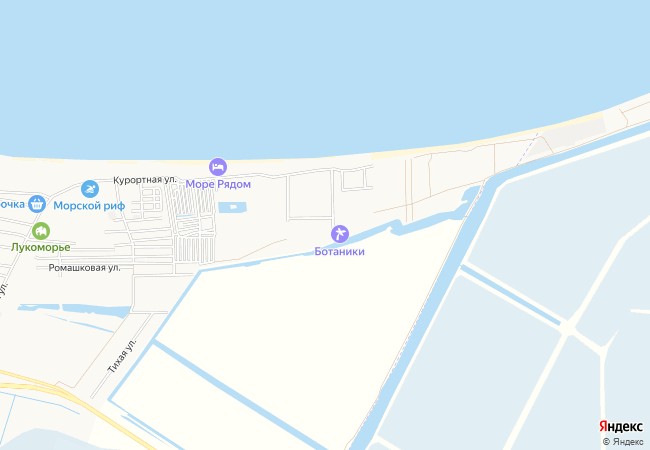650x450 pixels.
Task: Click the Яндекс logo
Action: [621, 426]
